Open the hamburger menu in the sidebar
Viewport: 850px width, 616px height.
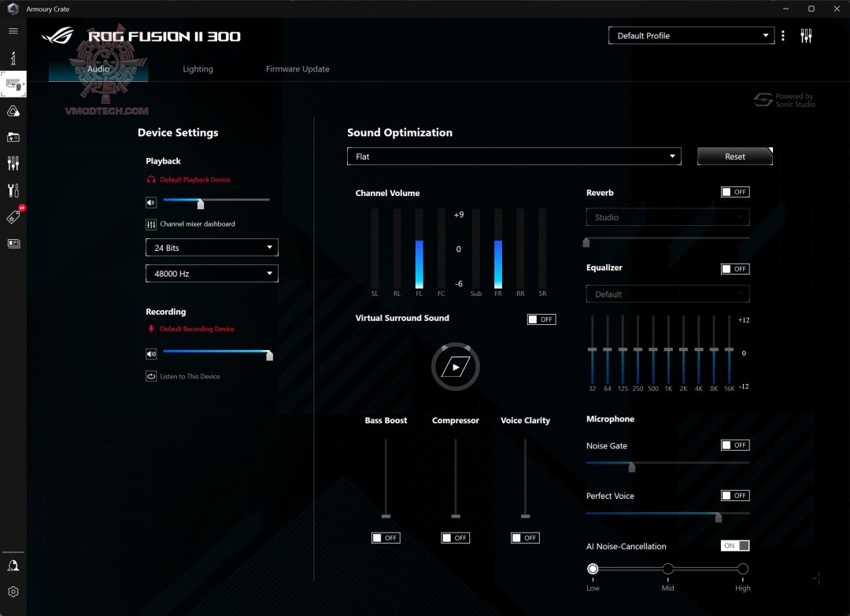click(13, 31)
